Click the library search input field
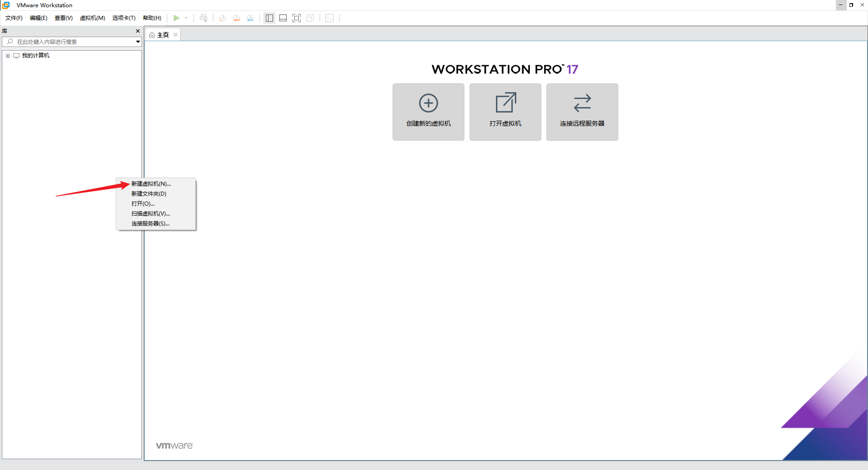This screenshot has width=868, height=470. (x=72, y=42)
